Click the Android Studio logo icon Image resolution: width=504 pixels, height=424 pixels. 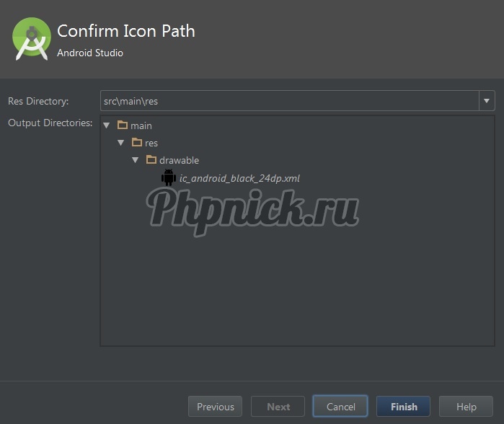pyautogui.click(x=31, y=40)
